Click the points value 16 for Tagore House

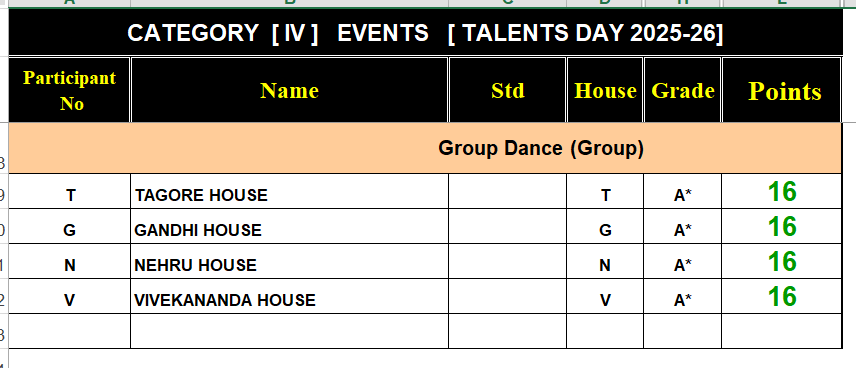click(782, 191)
